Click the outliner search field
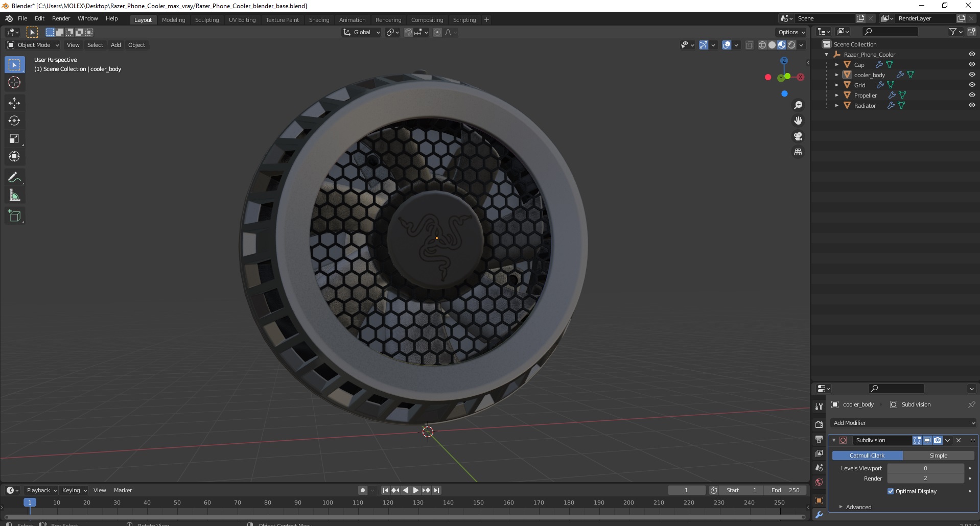 (x=890, y=32)
